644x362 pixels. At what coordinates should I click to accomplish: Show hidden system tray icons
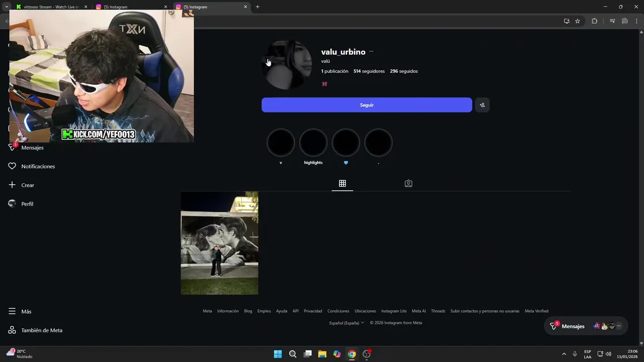pyautogui.click(x=564, y=354)
